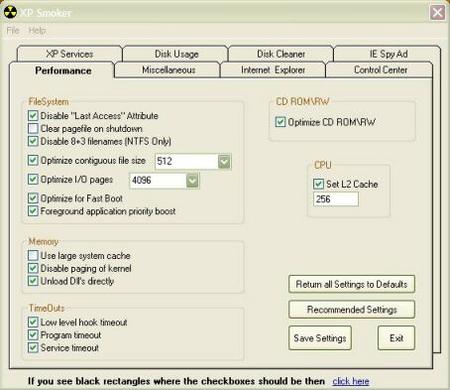Switch to the XP Services tab
Viewport: 450px width, 390px height.
pyautogui.click(x=69, y=54)
